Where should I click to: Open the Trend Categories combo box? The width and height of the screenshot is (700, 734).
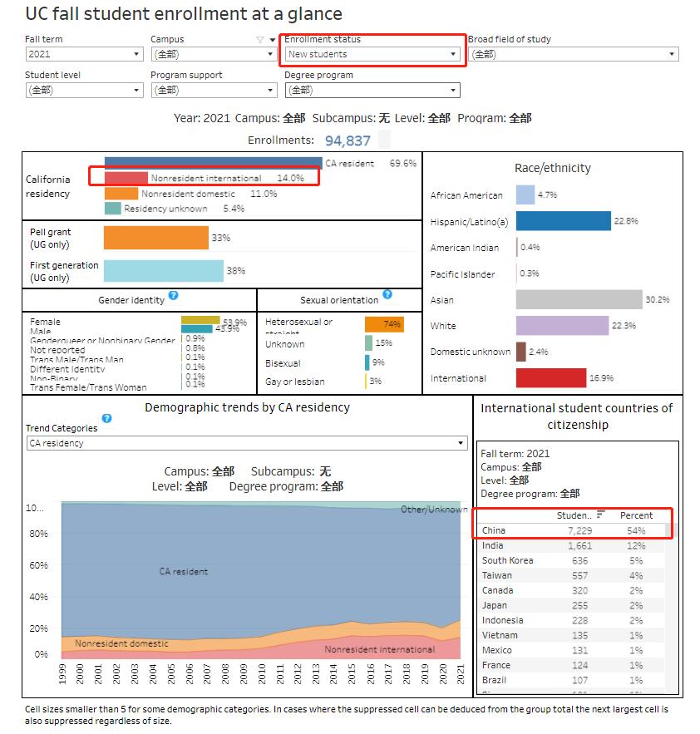coord(460,443)
